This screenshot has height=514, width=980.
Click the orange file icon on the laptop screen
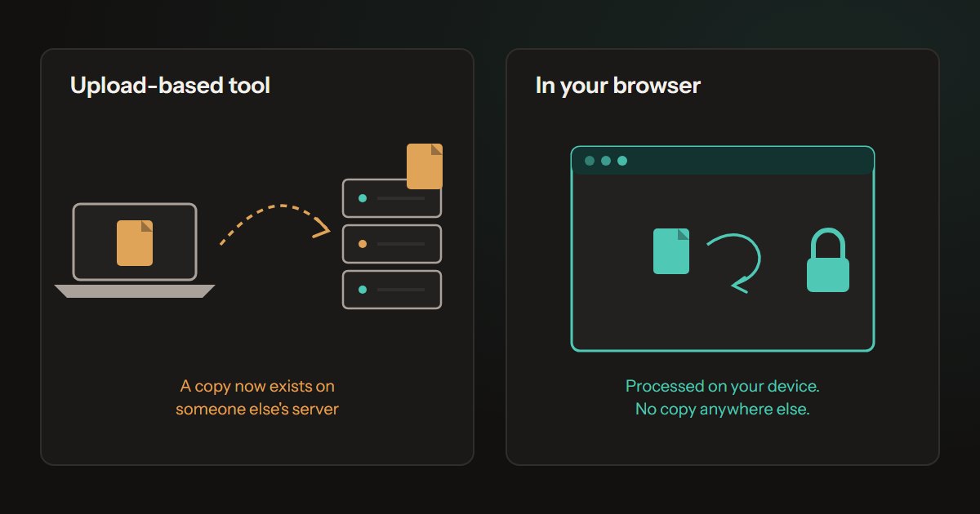click(135, 242)
